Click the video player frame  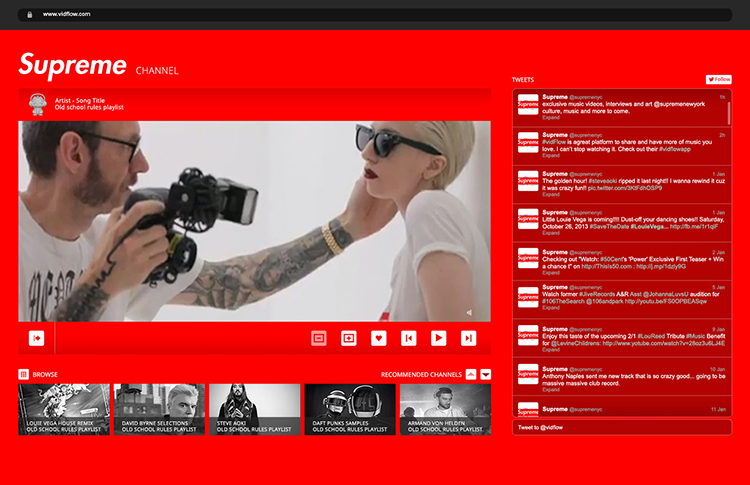(x=254, y=221)
